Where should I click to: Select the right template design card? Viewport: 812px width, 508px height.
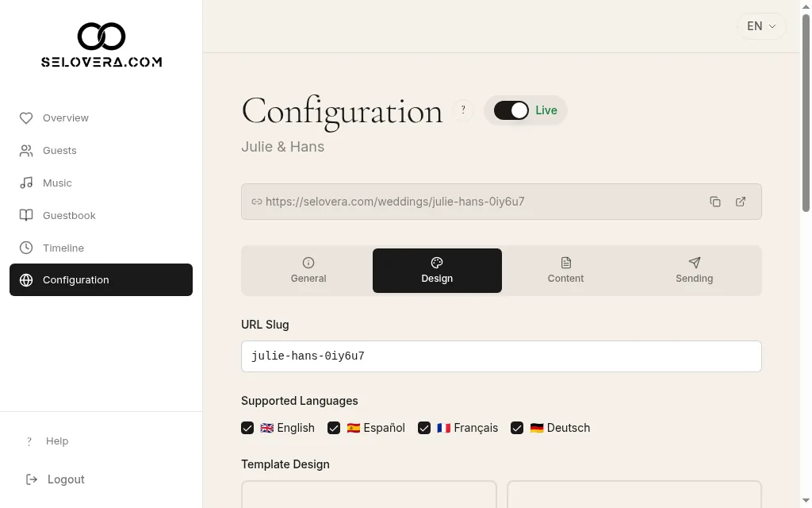[x=634, y=495]
